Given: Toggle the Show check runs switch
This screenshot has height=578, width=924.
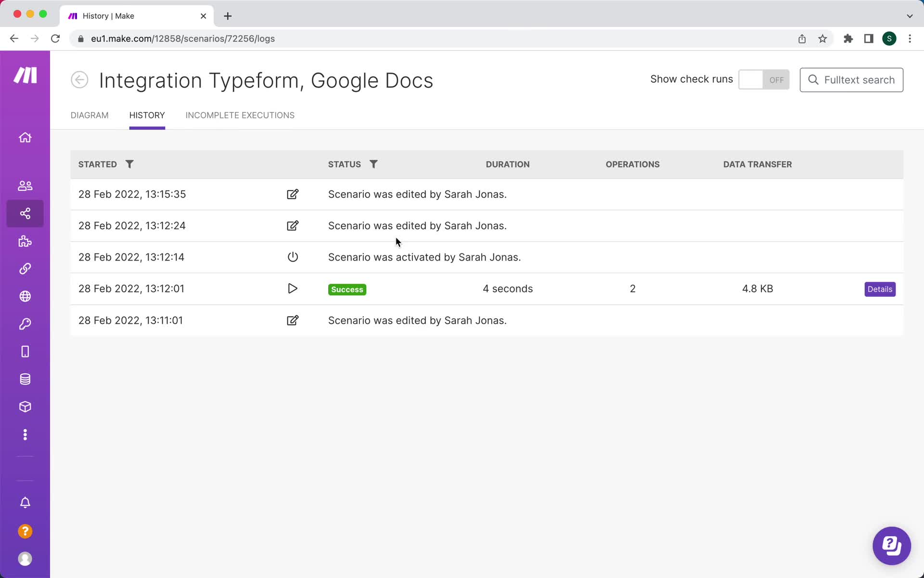Looking at the screenshot, I should click(764, 79).
